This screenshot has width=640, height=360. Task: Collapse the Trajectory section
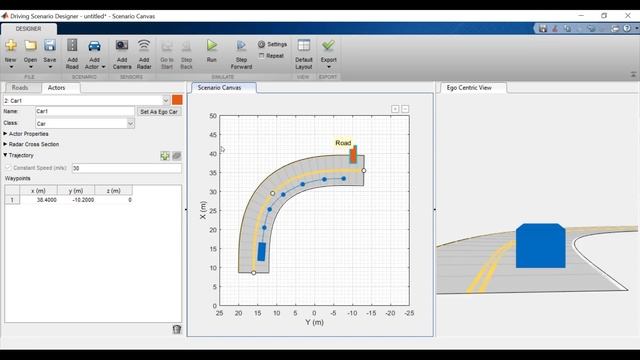coord(5,155)
